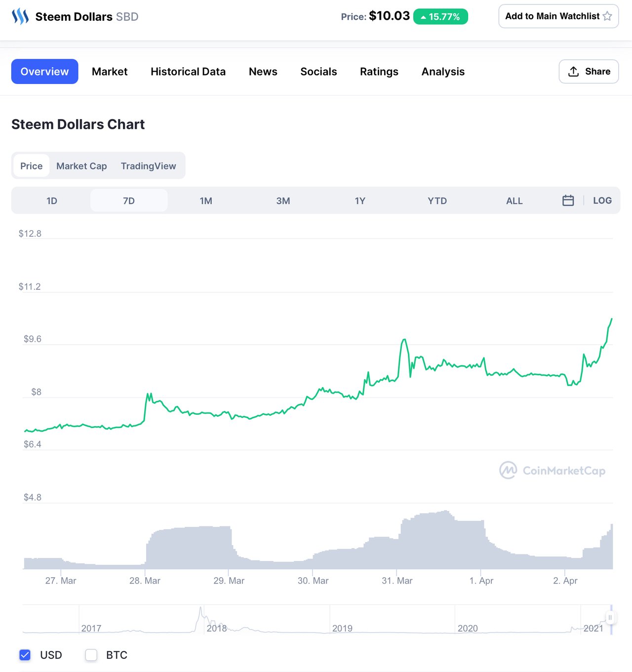
Task: Open the calendar date range picker
Action: [x=568, y=200]
